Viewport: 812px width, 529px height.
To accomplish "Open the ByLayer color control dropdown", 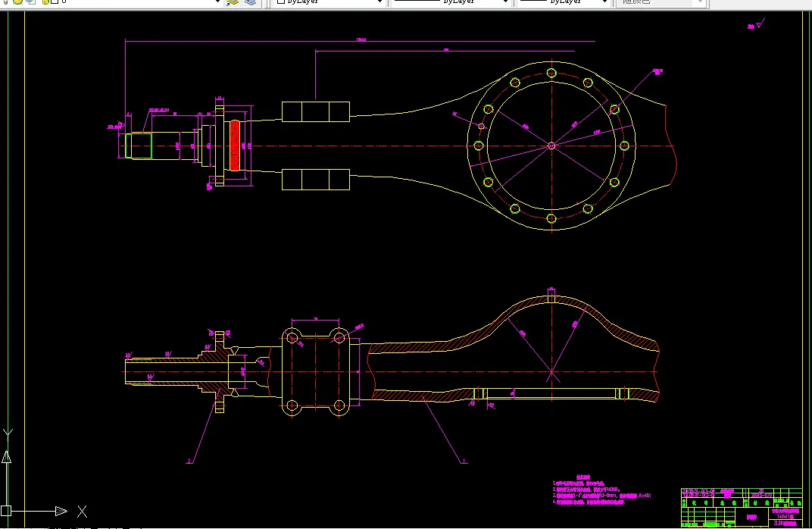I will pyautogui.click(x=328, y=2).
